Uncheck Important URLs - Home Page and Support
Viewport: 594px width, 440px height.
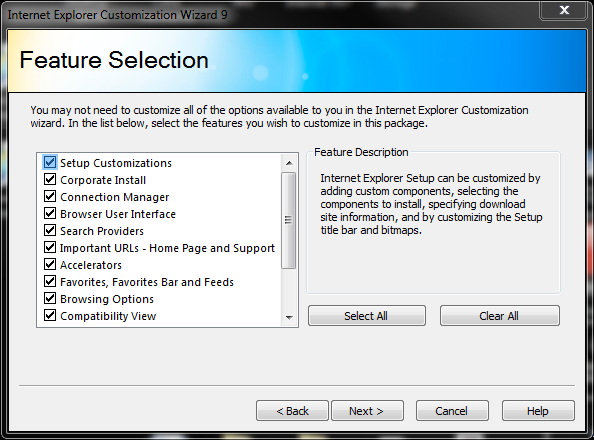[50, 247]
